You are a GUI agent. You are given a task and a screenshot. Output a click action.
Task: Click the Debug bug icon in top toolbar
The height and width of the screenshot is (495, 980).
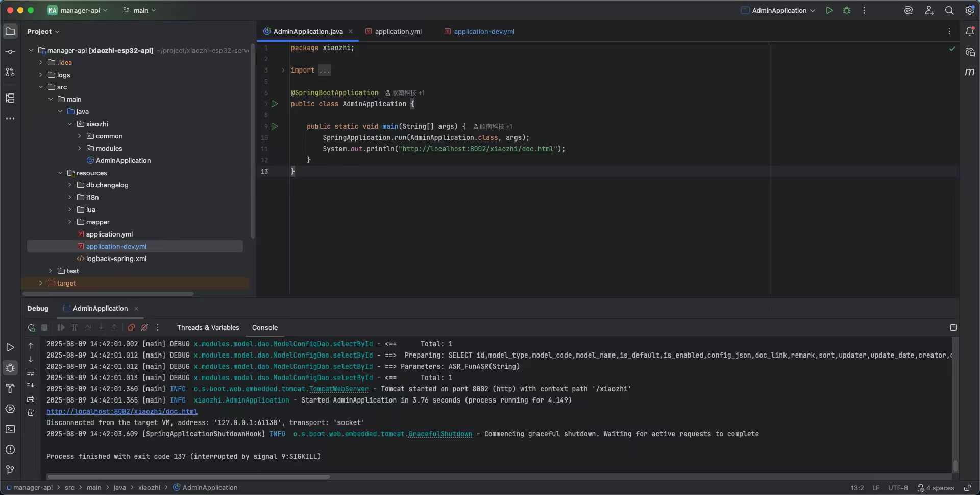847,10
